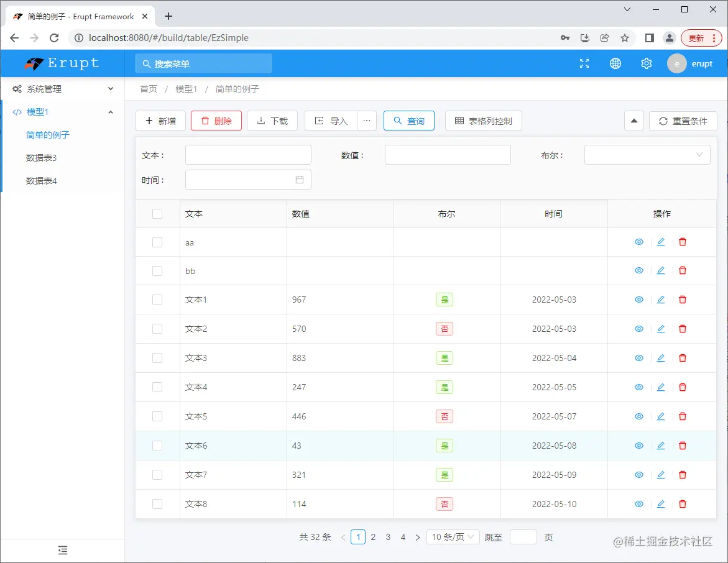Check the row 文本1 checkbox

(157, 300)
